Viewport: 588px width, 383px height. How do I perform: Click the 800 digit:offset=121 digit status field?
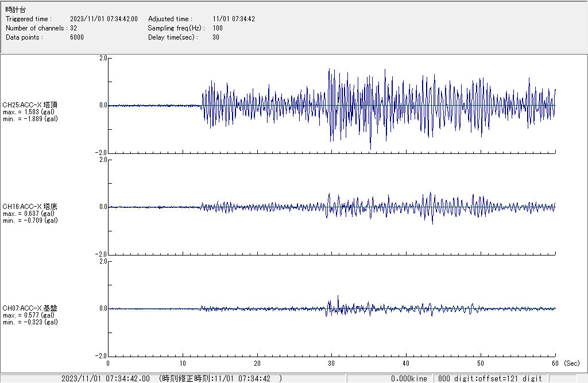(490, 378)
